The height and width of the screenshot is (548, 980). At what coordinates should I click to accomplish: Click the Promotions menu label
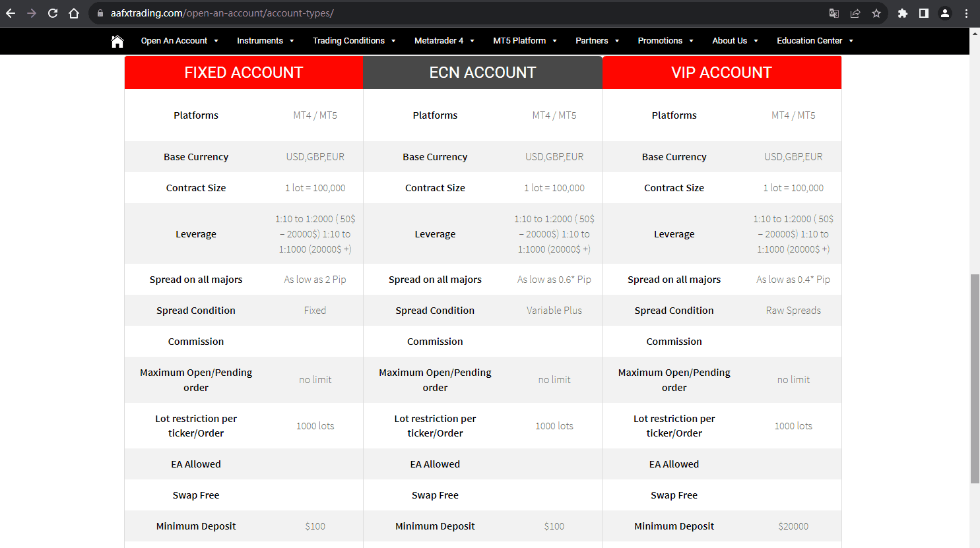[x=660, y=41]
